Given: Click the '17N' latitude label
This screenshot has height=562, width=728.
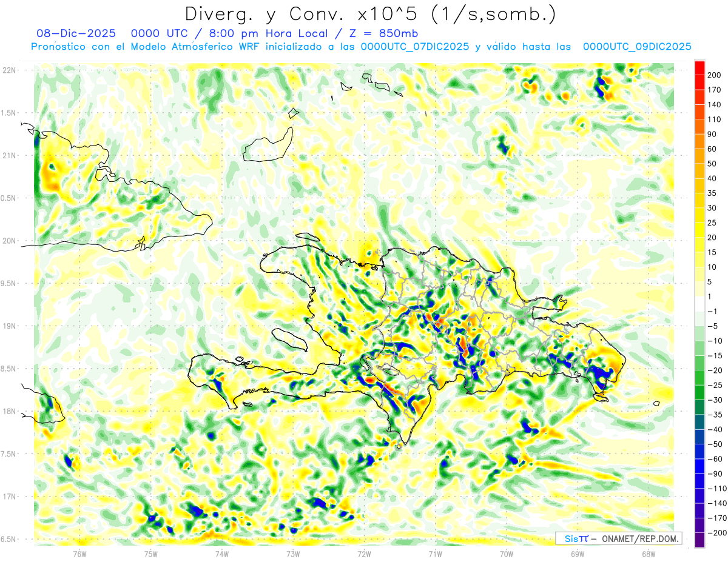Looking at the screenshot, I should [x=9, y=497].
